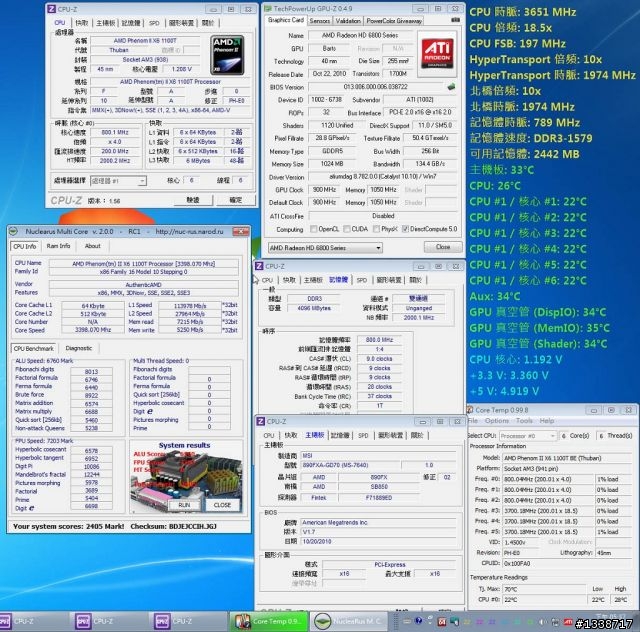Click the Release Date value Oct 22, 2010
Viewport: 640px width, 632px height.
point(329,74)
